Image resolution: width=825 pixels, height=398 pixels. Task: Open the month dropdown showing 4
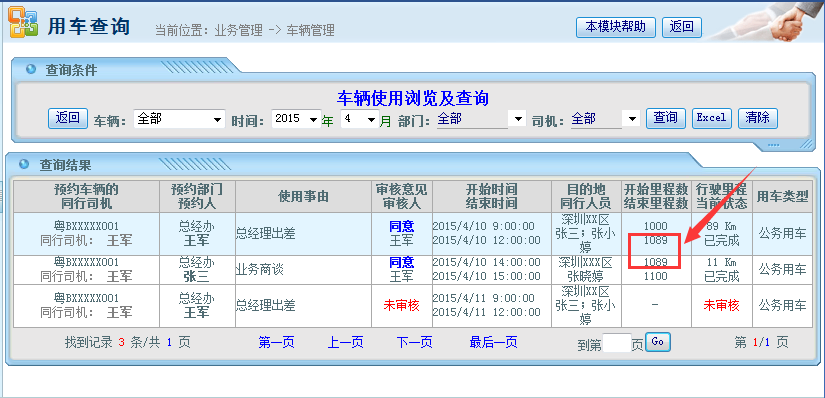point(359,119)
